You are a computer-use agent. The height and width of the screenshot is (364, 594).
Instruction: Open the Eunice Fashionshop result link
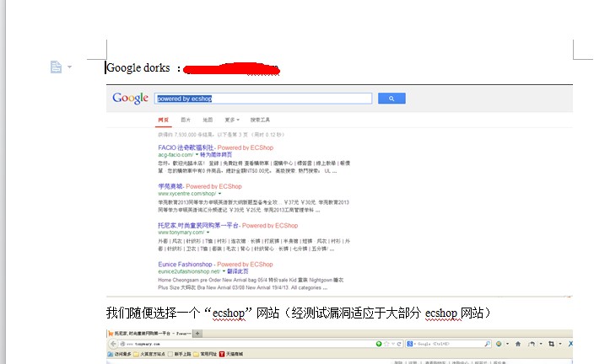click(x=215, y=264)
